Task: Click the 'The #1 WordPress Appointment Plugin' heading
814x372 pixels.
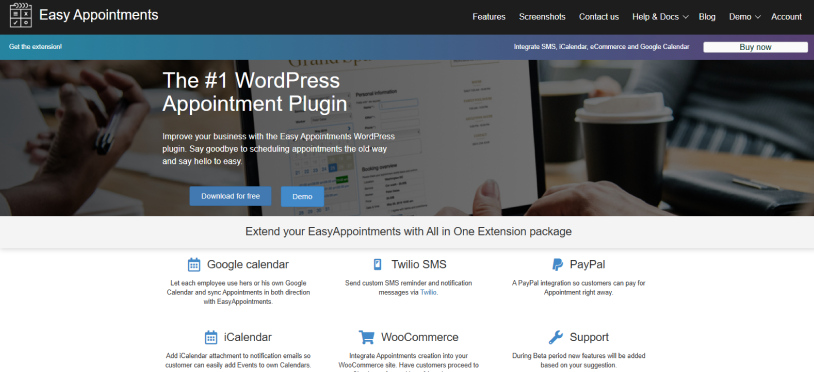Action: tap(255, 92)
